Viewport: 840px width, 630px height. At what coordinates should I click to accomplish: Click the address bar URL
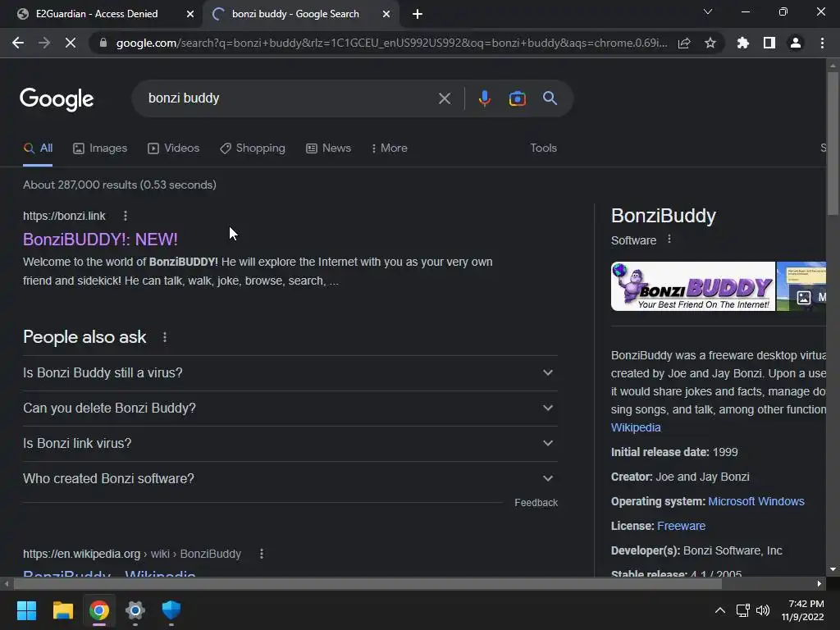pos(391,43)
